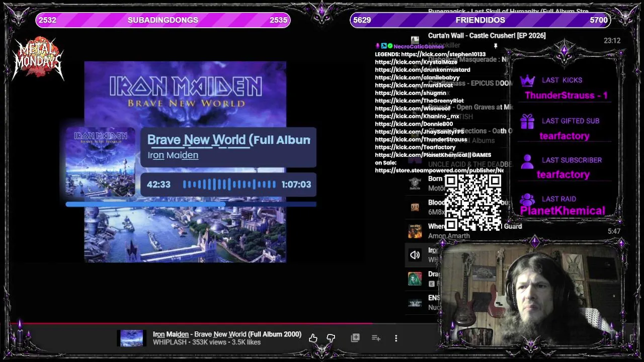The width and height of the screenshot is (644, 362).
Task: Click the crown icon beside LAST KICKS
Action: click(x=527, y=80)
